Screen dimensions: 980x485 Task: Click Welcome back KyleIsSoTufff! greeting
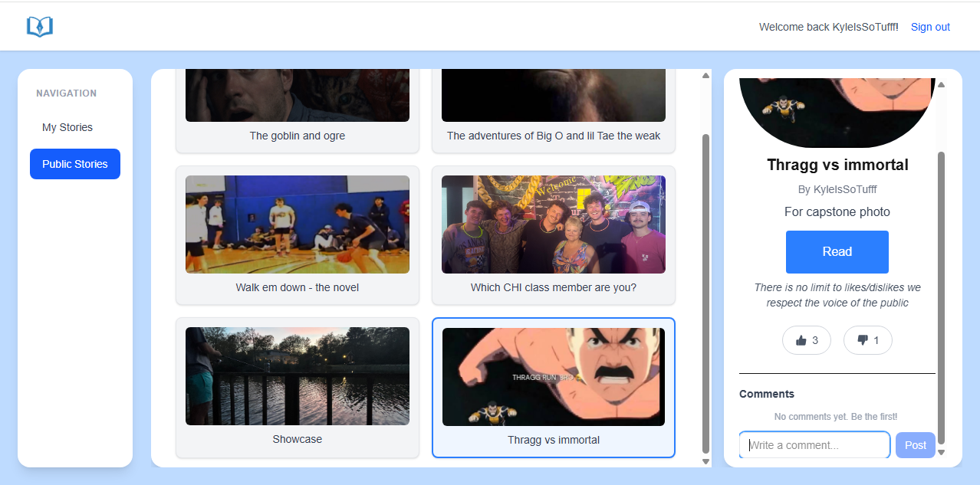pos(828,27)
